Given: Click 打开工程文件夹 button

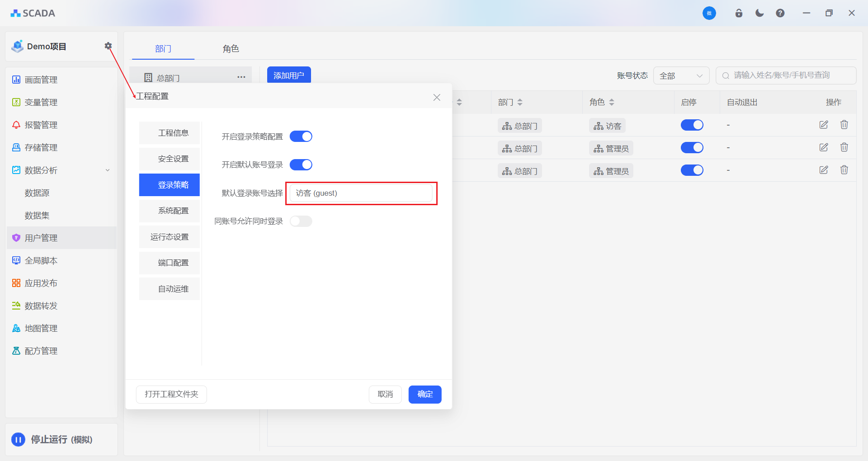Looking at the screenshot, I should (171, 394).
